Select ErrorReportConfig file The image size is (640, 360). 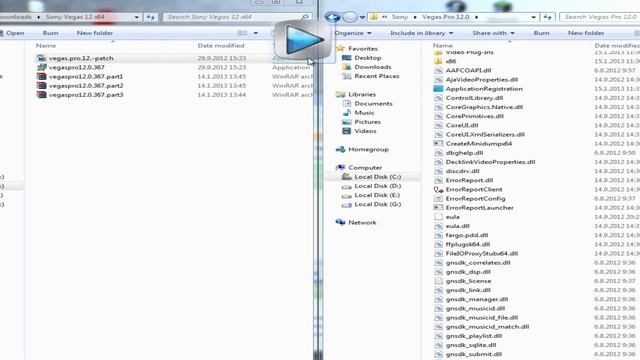(475, 198)
